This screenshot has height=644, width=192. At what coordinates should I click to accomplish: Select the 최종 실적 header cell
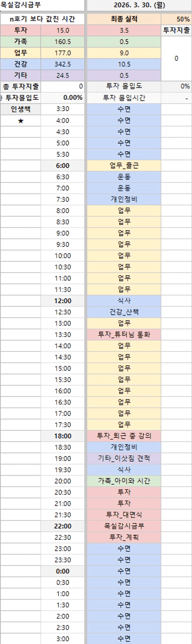tap(124, 19)
